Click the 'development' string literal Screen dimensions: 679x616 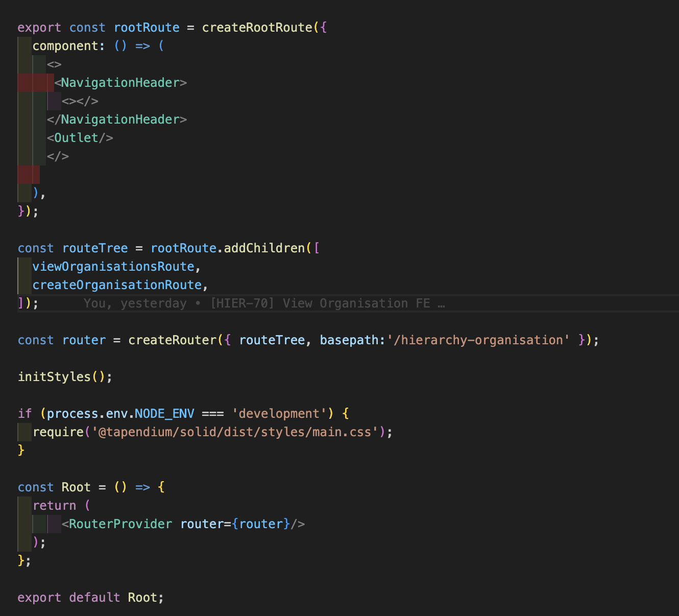279,414
